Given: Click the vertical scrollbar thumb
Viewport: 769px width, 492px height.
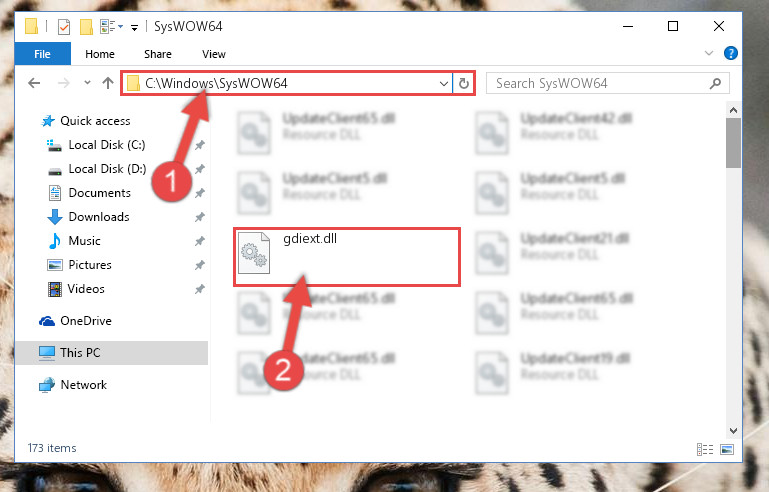Looking at the screenshot, I should 733,143.
